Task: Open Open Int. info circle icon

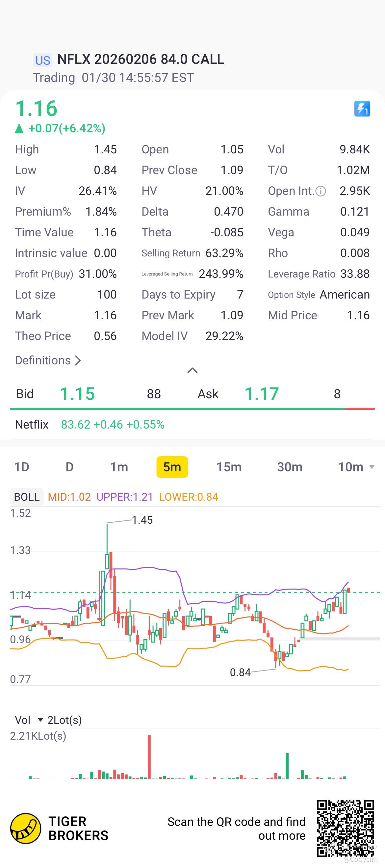Action: click(x=321, y=191)
